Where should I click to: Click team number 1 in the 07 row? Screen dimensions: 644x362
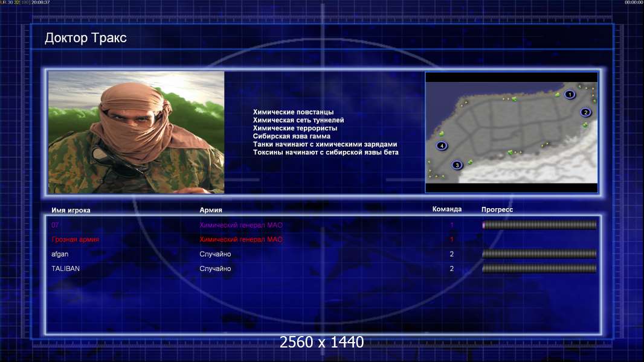[x=452, y=225]
